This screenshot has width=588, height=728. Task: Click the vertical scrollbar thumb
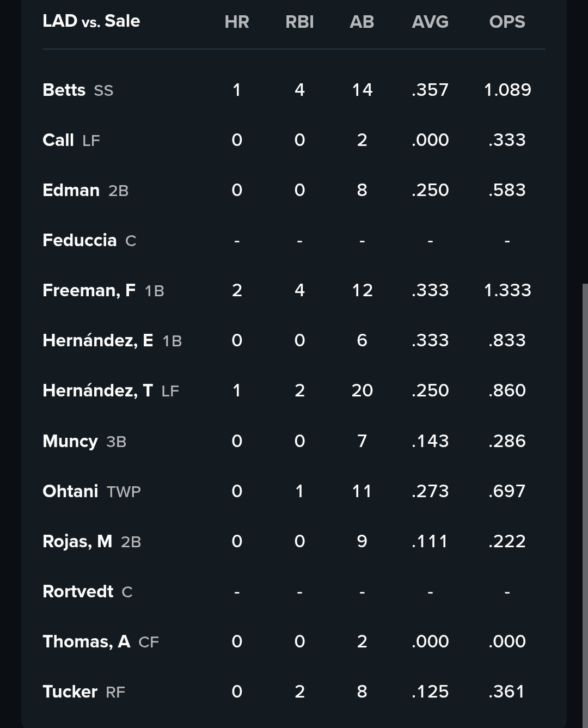click(585, 505)
